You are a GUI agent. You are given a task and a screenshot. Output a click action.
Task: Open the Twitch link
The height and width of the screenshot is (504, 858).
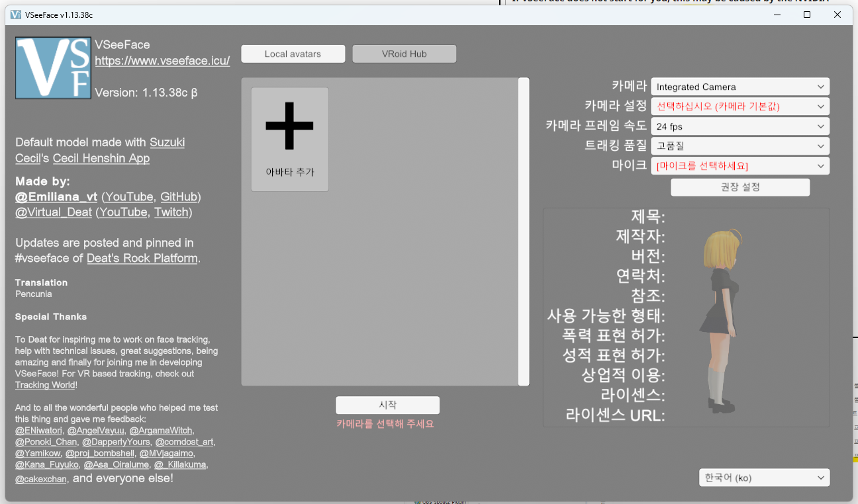click(171, 212)
